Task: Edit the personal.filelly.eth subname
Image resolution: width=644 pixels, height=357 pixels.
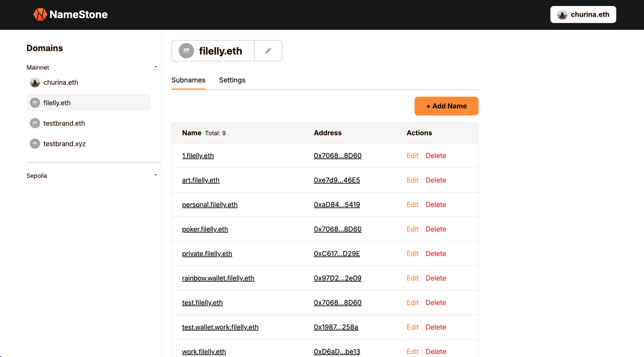Action: tap(413, 205)
